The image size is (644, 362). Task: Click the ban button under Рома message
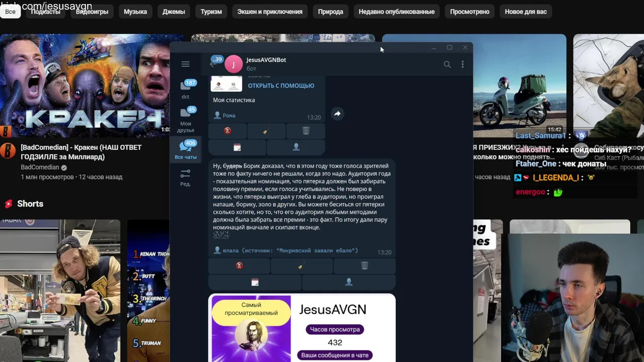[227, 131]
